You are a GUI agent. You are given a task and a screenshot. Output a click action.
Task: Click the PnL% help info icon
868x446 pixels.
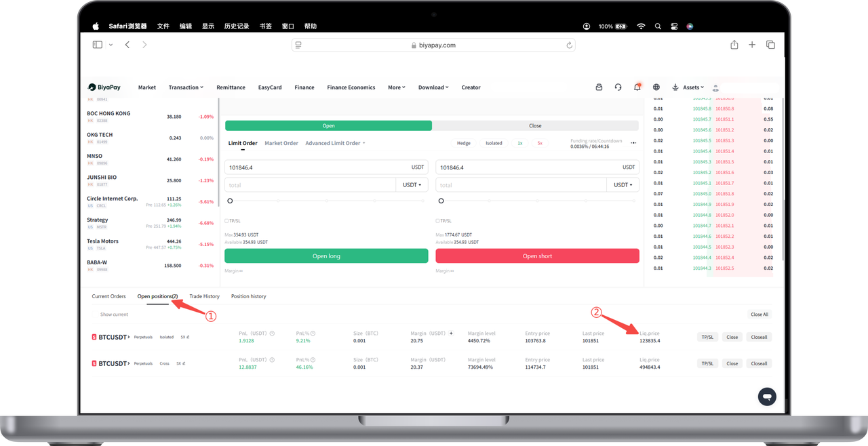(x=313, y=333)
